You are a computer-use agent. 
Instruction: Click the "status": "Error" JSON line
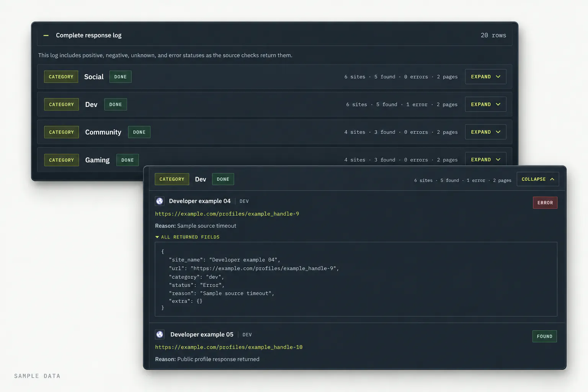196,285
